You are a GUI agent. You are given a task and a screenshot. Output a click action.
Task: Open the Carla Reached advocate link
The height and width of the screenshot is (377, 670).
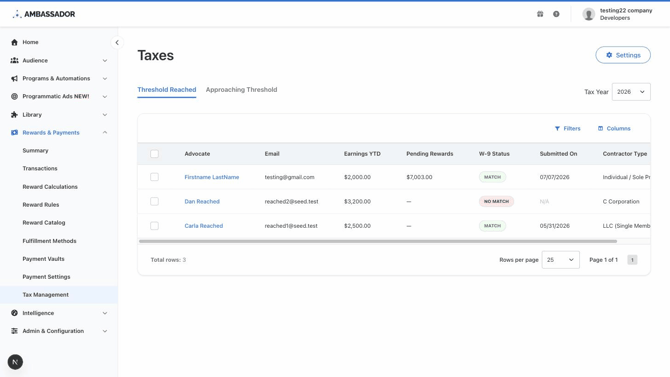[x=204, y=226]
